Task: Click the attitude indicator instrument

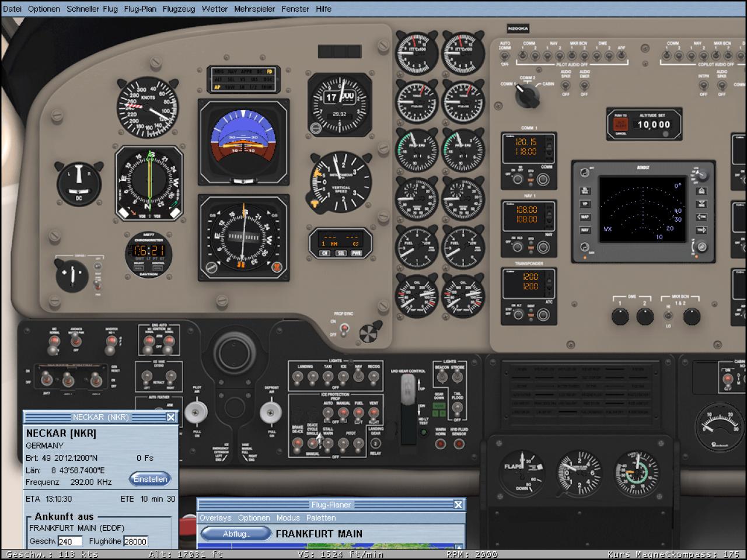Action: 244,142
